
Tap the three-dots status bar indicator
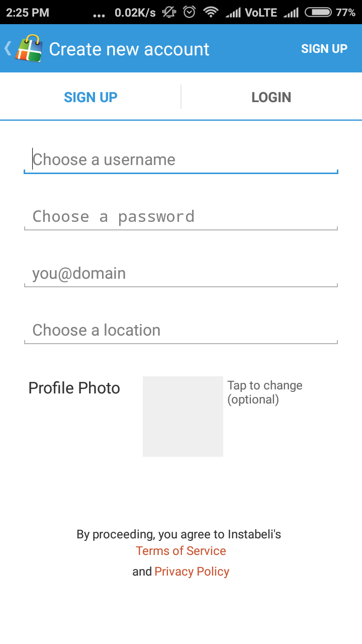99,14
